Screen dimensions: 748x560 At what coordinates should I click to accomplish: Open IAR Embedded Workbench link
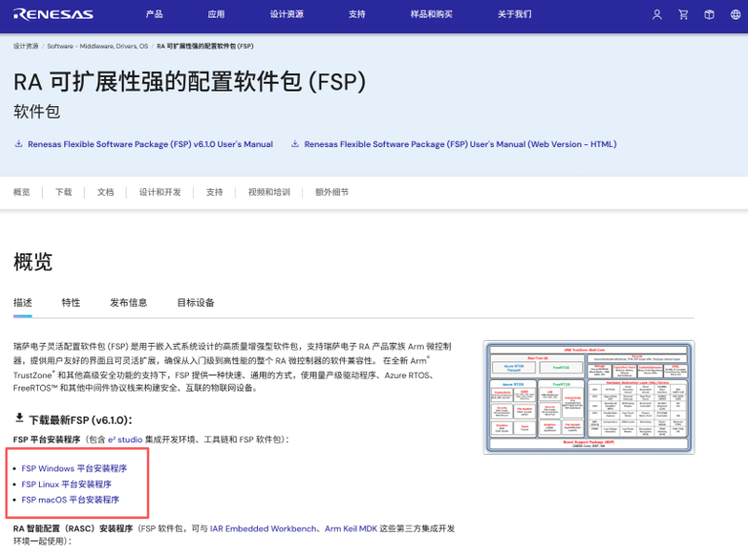263,529
